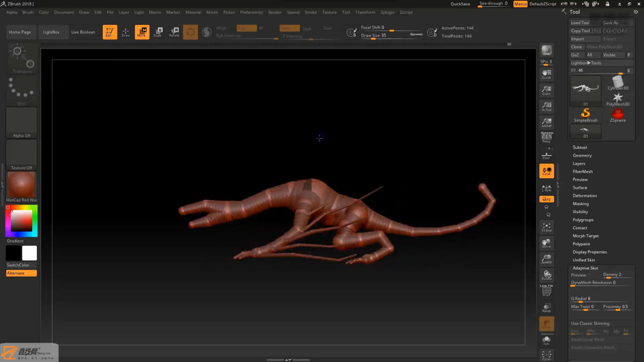Open the Zplugin menu
This screenshot has height=362, width=644.
[387, 12]
